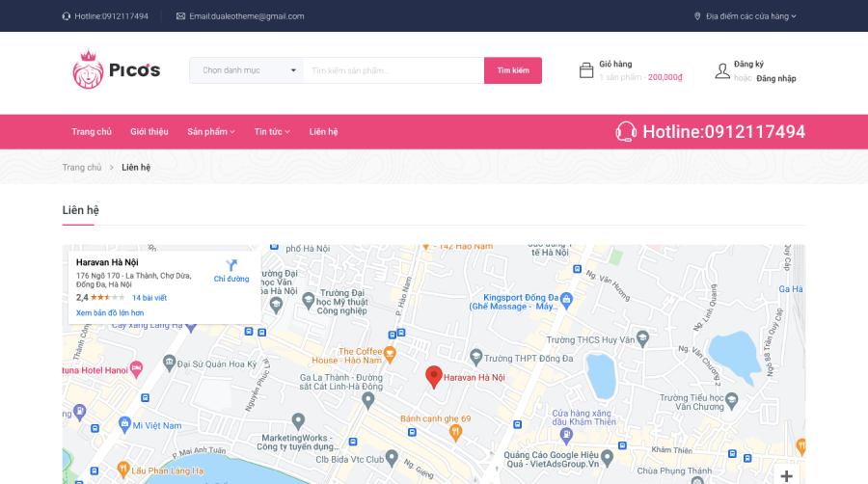Click the Liên hệ breadcrumb text
Screen dimensions: 868x484
pyautogui.click(x=136, y=168)
